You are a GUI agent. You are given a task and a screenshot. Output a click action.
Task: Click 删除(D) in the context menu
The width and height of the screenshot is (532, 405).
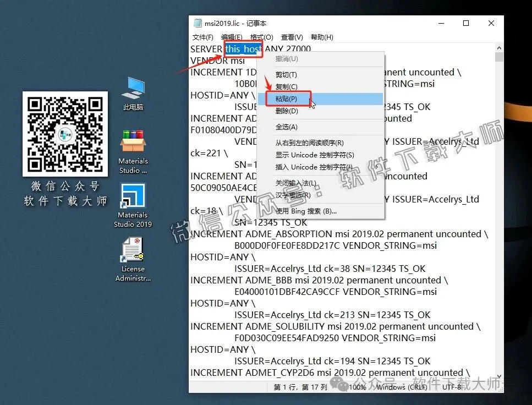(x=286, y=111)
